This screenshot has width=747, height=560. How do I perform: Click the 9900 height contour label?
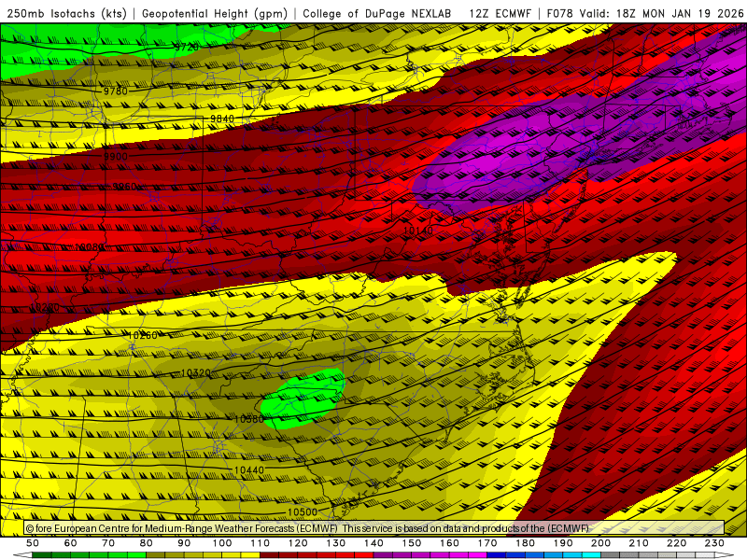point(115,157)
